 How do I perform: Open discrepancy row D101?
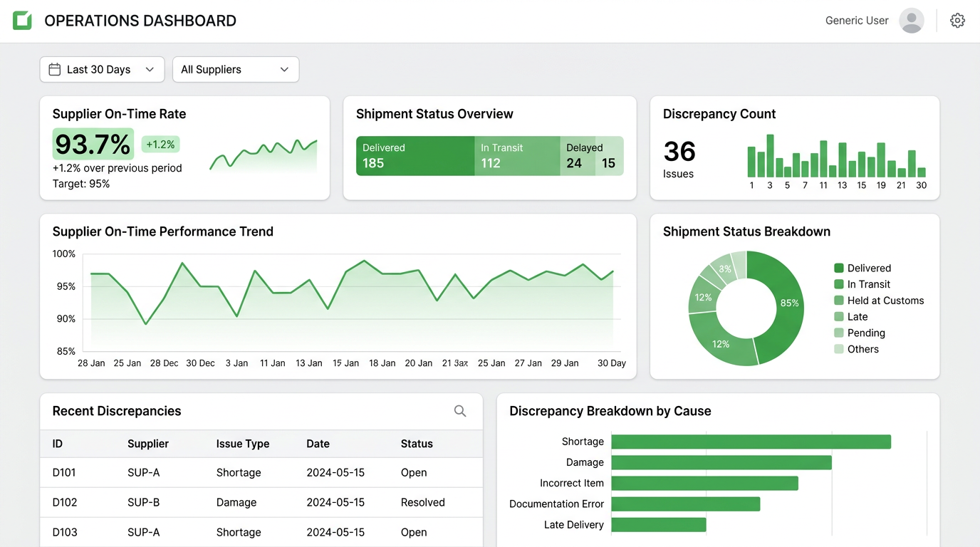tap(64, 473)
